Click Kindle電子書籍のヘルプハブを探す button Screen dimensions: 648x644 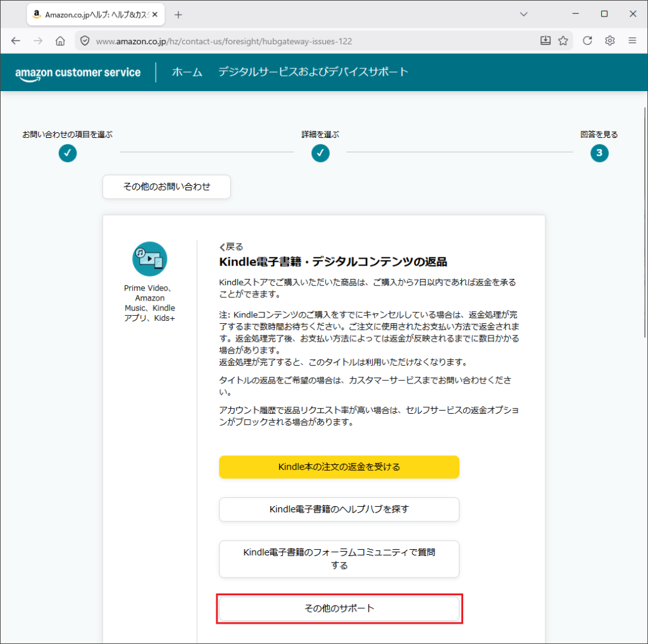339,509
